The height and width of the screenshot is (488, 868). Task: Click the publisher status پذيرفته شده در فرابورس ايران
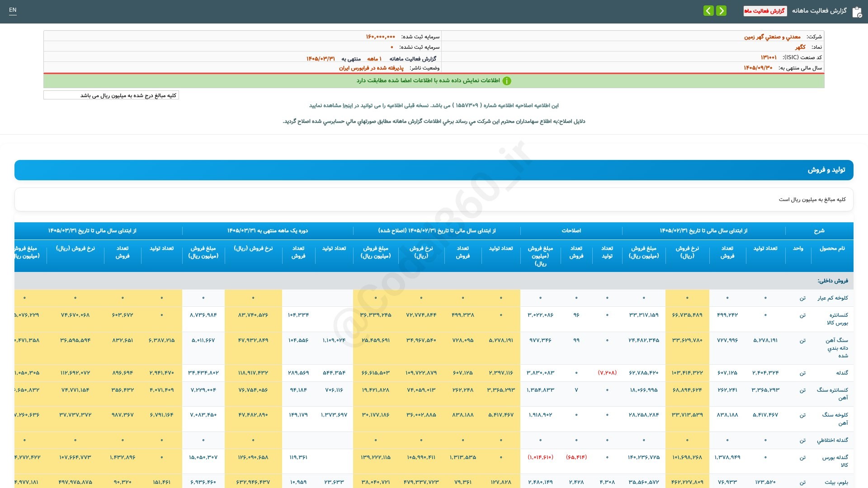click(x=371, y=68)
